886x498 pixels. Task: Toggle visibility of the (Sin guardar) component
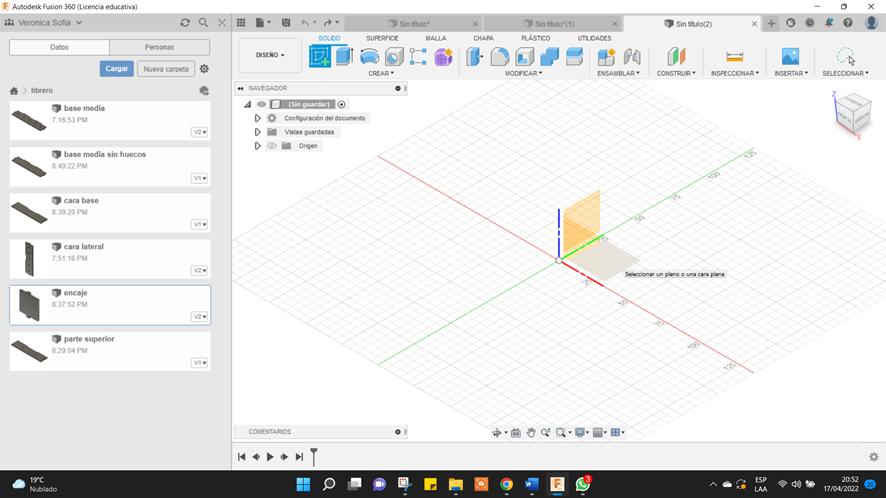261,104
